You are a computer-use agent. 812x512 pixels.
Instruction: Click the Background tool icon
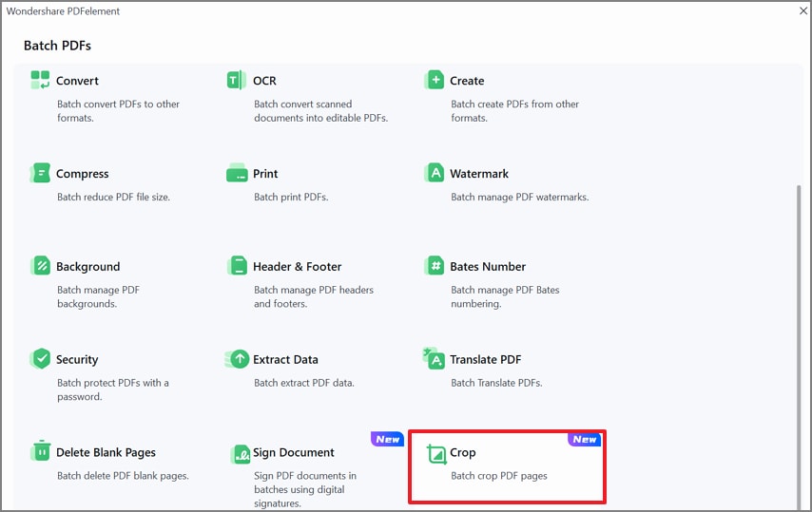(40, 266)
